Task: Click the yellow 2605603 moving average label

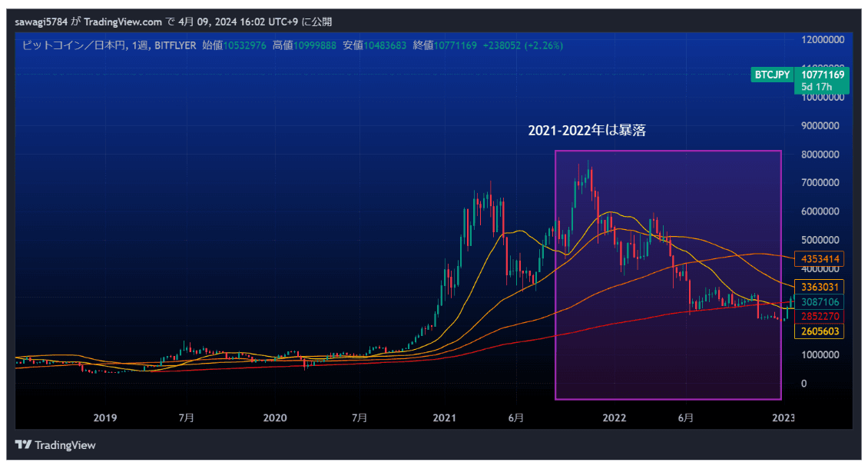Action: pyautogui.click(x=822, y=331)
